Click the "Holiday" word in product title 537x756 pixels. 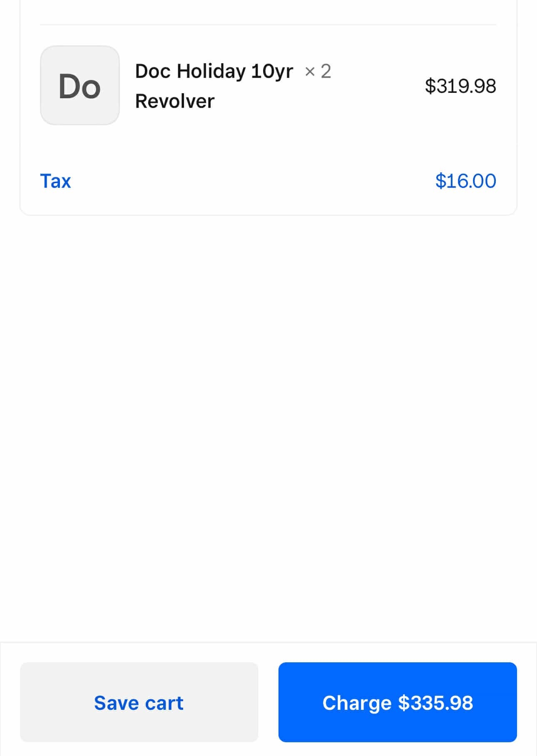[211, 71]
